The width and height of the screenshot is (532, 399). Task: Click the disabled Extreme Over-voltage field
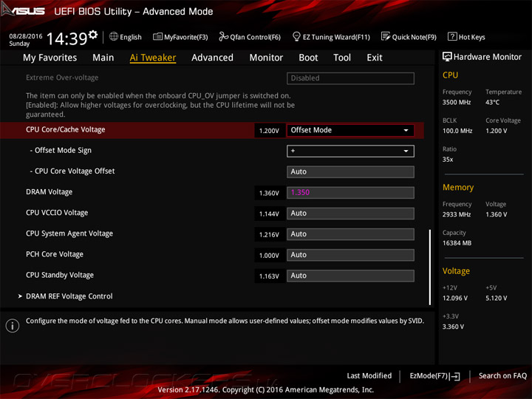click(x=350, y=78)
